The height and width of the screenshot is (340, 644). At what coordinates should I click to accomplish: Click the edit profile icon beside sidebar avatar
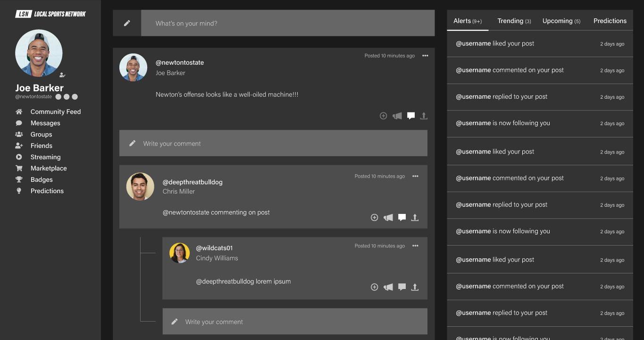pyautogui.click(x=62, y=75)
